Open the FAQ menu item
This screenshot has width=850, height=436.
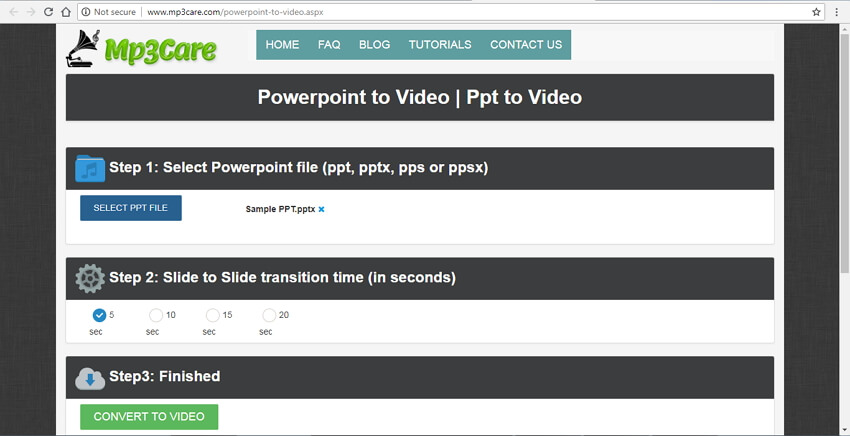(x=329, y=44)
